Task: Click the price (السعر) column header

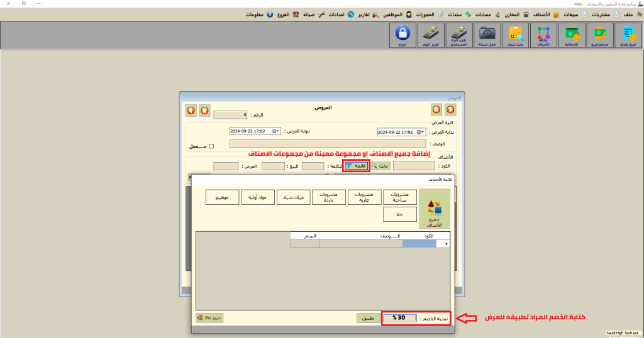Action: 305,236
